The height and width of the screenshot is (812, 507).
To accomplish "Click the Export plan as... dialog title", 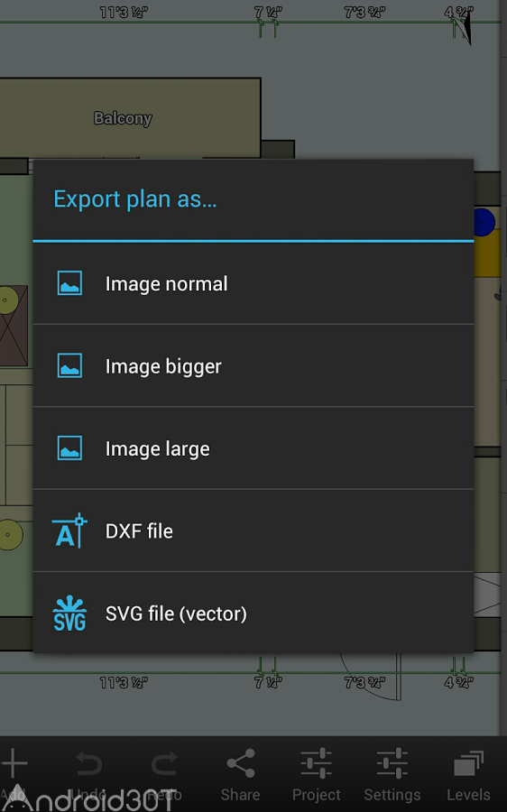I will [x=135, y=199].
